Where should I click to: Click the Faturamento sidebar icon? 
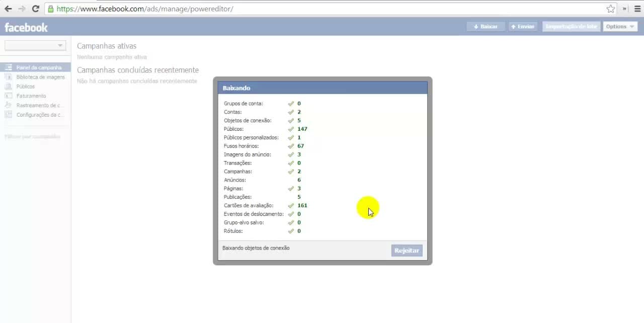coord(8,96)
